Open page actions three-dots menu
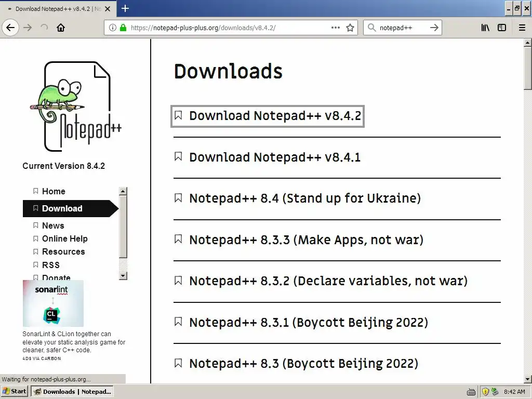532x399 pixels. pyautogui.click(x=336, y=28)
